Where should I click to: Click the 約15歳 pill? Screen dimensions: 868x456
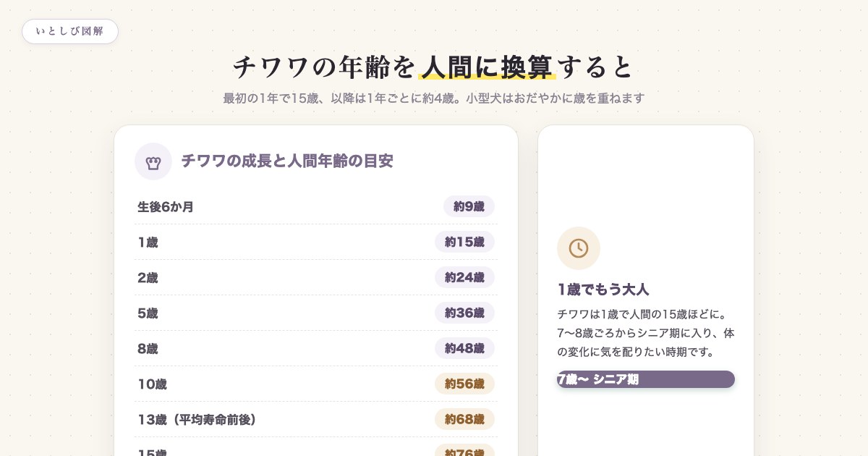464,242
